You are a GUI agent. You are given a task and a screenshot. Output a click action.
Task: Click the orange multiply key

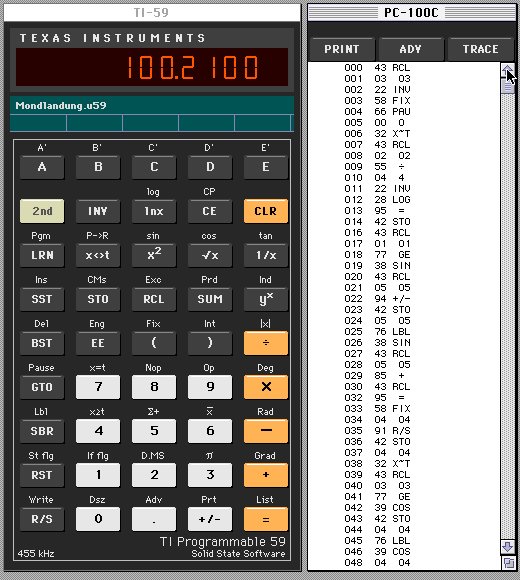pos(266,387)
